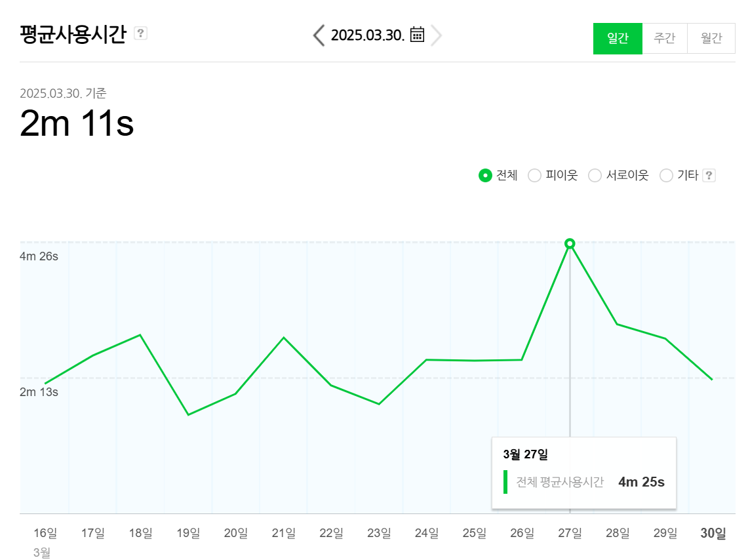The image size is (748, 560).
Task: Select the 기타 radio option
Action: (x=666, y=176)
